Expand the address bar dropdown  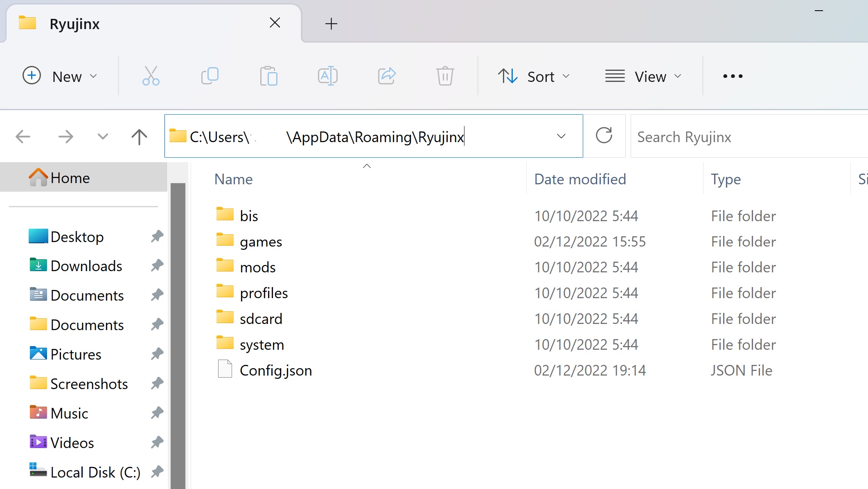coord(560,136)
